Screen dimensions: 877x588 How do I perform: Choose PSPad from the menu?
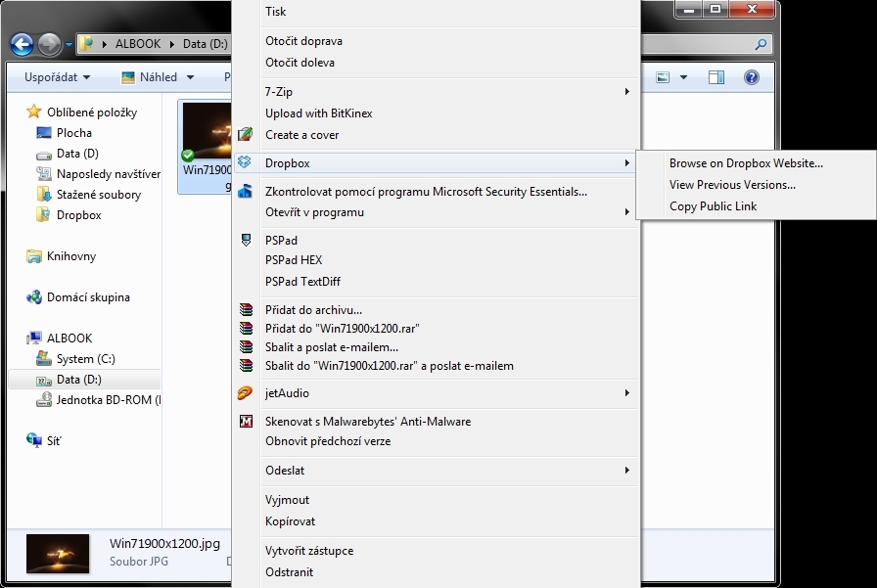coord(436,241)
